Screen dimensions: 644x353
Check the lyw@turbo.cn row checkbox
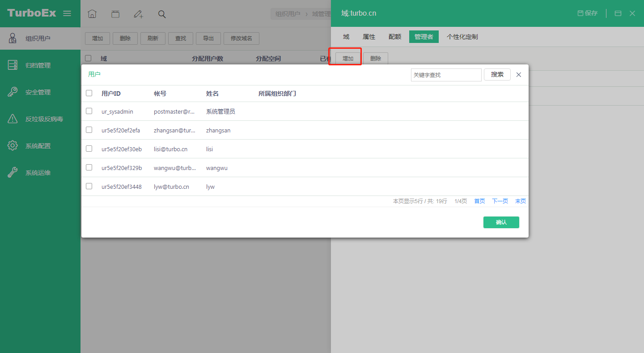(89, 186)
